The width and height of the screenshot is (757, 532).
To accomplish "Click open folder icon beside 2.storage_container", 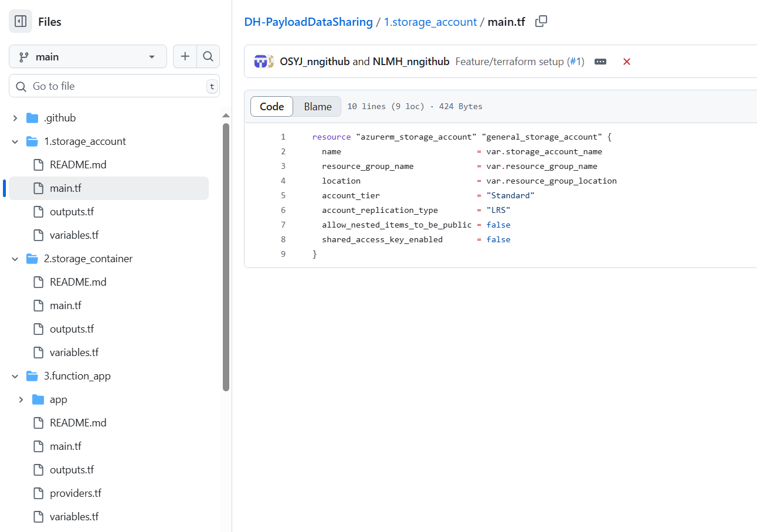I will [32, 259].
